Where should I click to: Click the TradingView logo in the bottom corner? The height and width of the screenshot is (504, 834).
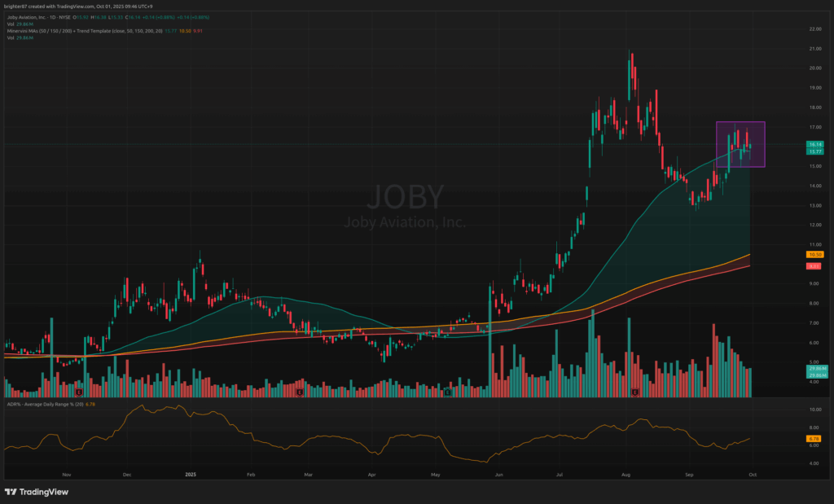pyautogui.click(x=37, y=492)
